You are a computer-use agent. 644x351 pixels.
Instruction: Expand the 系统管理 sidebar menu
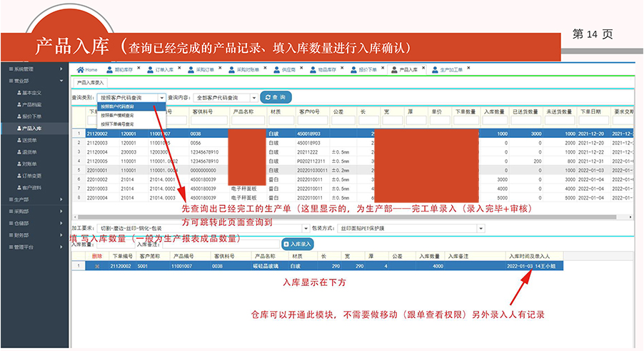coord(34,69)
